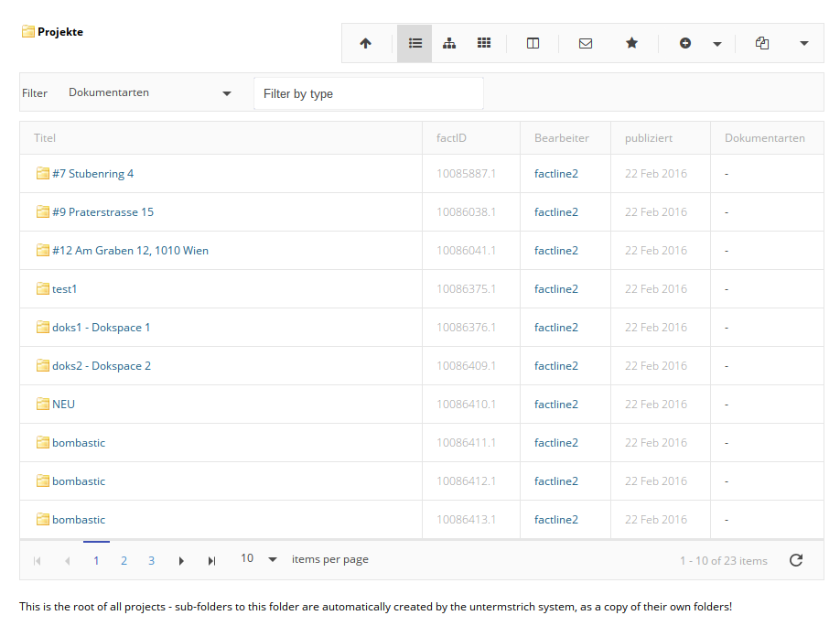Go to page 3 of results

point(151,560)
